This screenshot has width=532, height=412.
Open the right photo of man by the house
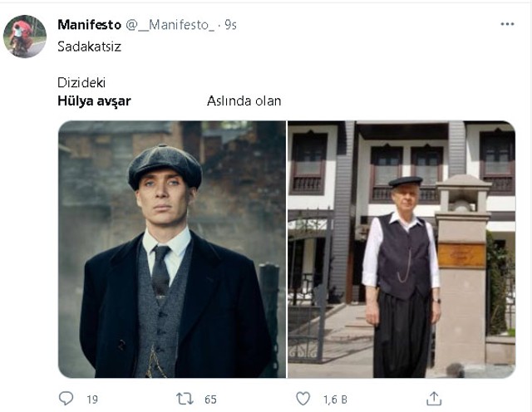pyautogui.click(x=401, y=249)
